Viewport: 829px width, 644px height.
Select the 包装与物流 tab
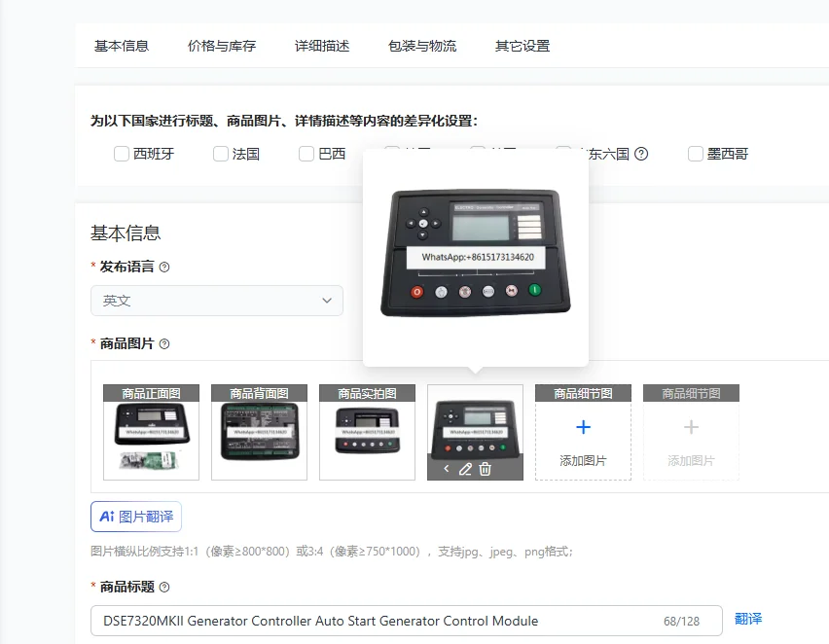(x=422, y=46)
